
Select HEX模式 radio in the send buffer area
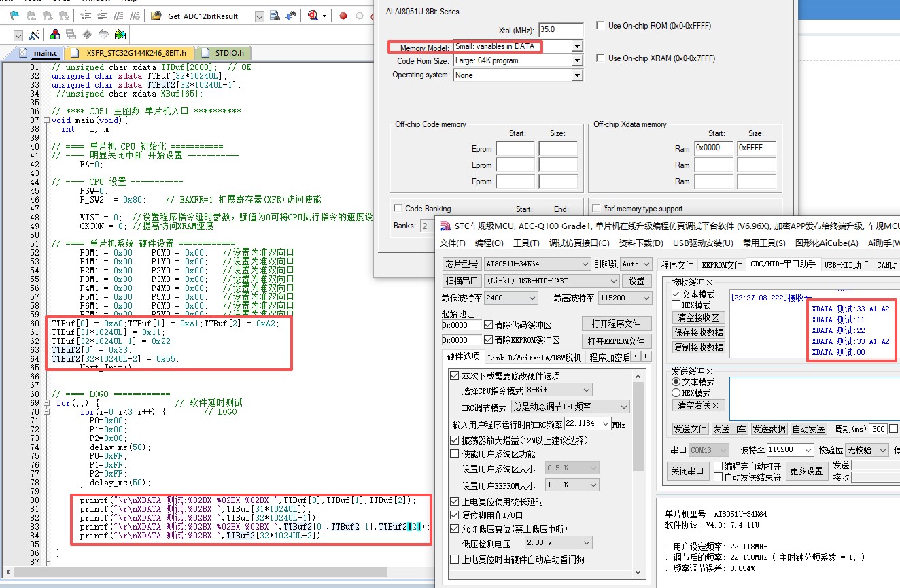[x=676, y=393]
